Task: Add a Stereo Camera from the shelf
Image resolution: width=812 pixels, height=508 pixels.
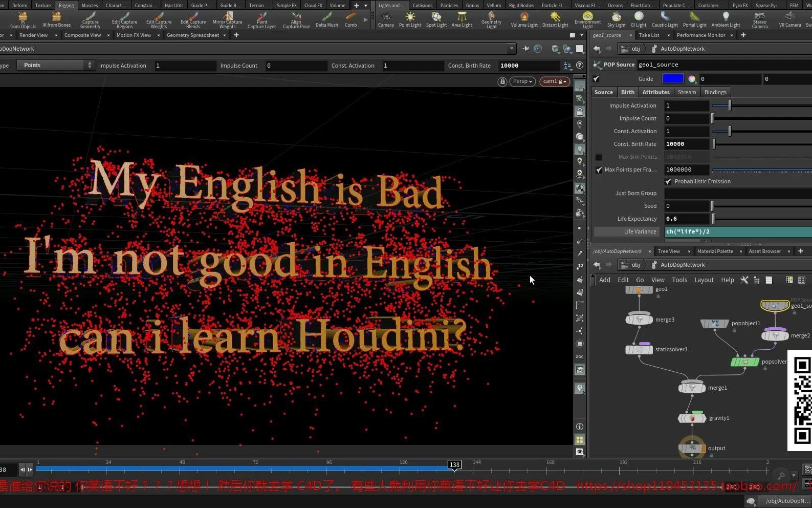Action: click(x=760, y=20)
